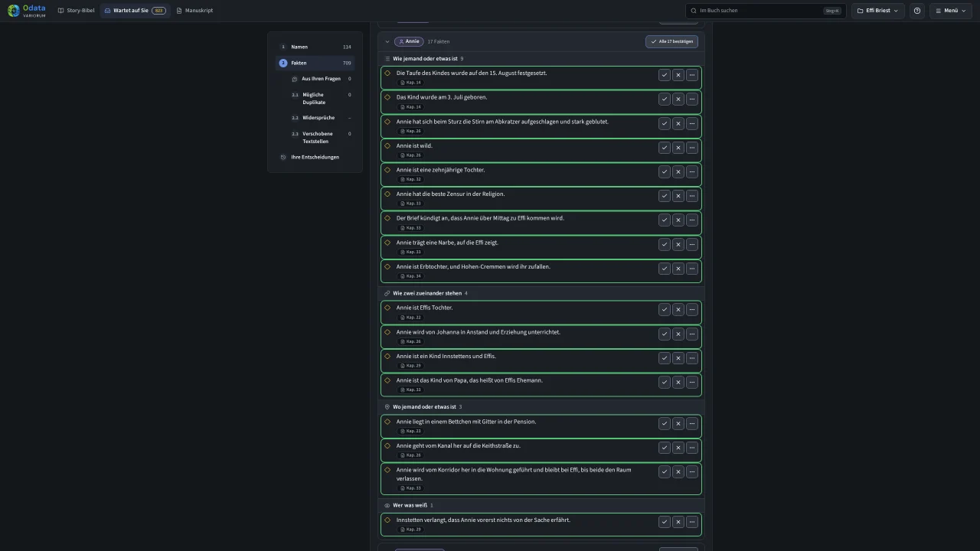Open the Menü dropdown

pos(950,11)
